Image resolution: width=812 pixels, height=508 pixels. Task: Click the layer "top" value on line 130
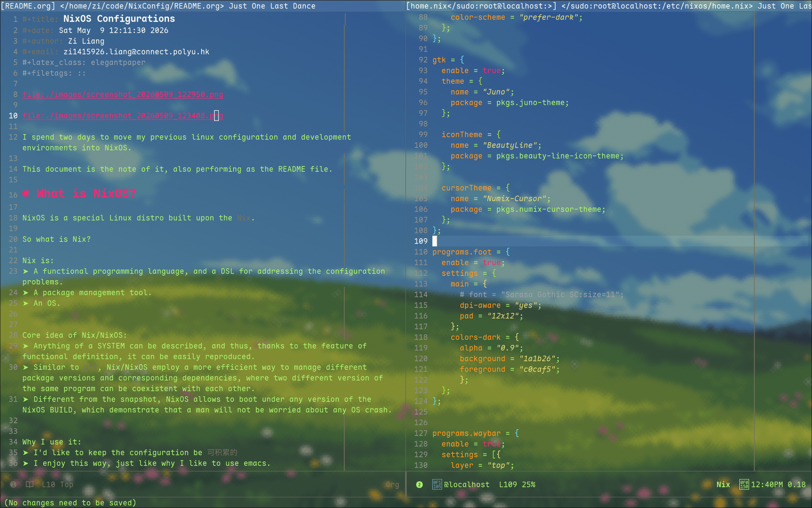[498, 465]
